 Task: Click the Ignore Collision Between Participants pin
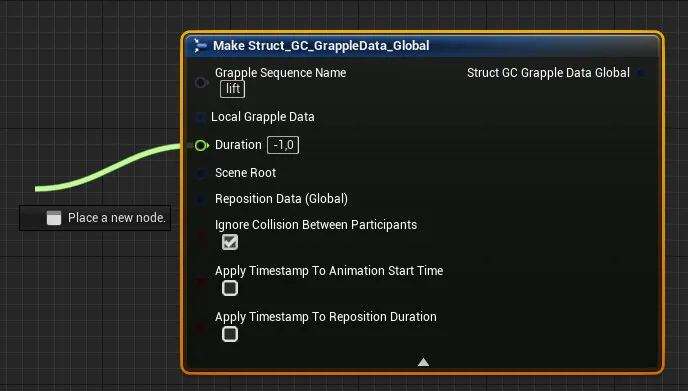[x=201, y=235]
